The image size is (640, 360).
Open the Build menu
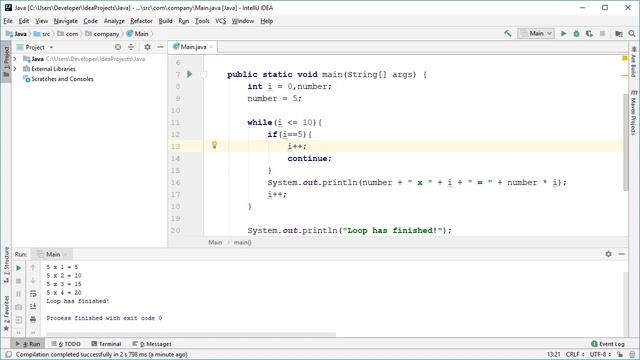point(165,21)
